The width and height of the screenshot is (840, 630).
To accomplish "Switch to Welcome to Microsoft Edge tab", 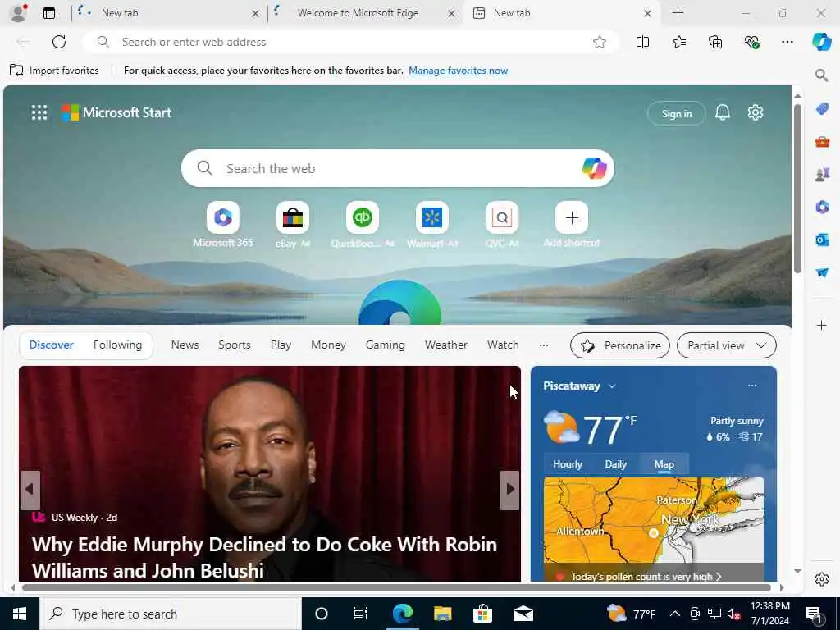I will click(x=358, y=13).
